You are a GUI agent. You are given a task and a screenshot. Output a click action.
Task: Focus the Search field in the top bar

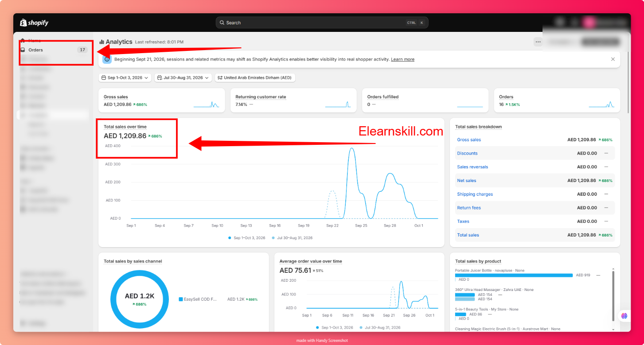(322, 23)
